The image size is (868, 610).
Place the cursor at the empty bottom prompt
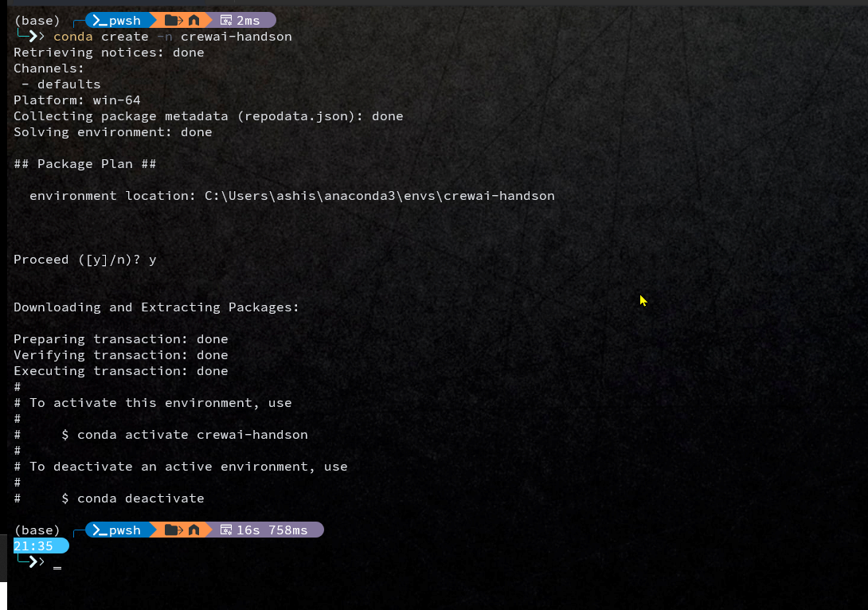point(57,563)
